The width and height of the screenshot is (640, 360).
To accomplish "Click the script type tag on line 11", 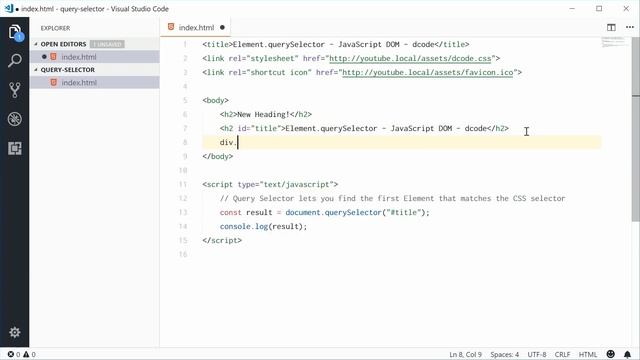I will click(270, 184).
